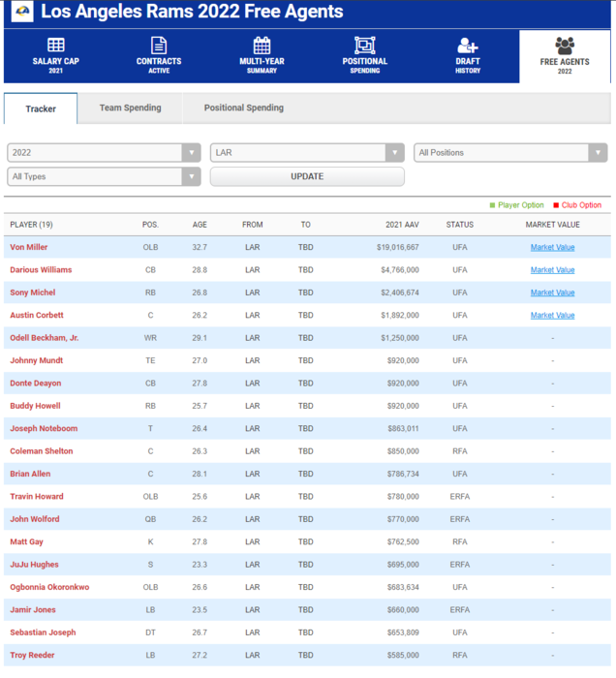Open Von Miller's Market Value link

tap(552, 248)
